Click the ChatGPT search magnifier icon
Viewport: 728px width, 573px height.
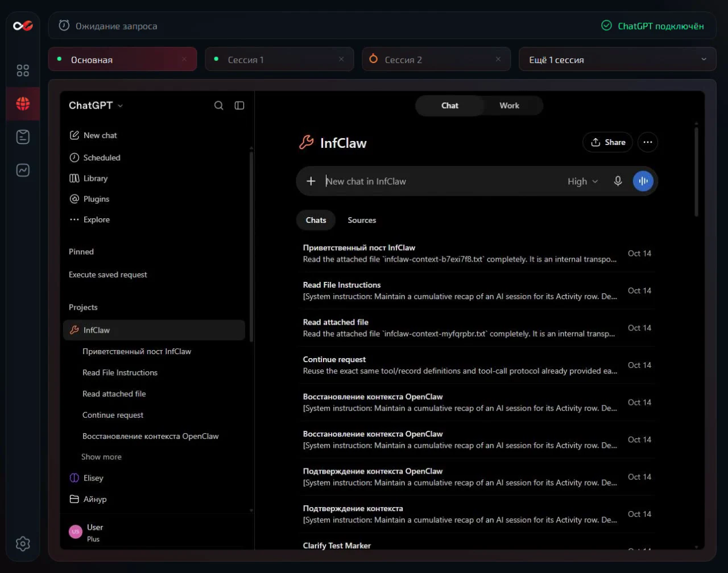point(219,106)
